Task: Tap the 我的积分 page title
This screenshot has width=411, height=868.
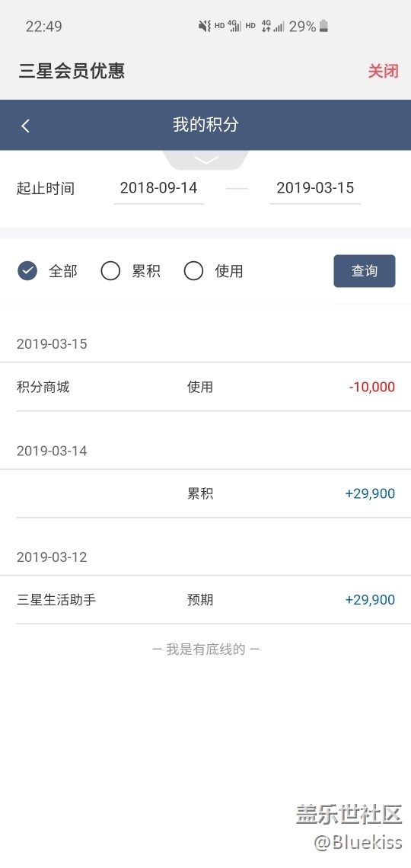Action: [205, 125]
